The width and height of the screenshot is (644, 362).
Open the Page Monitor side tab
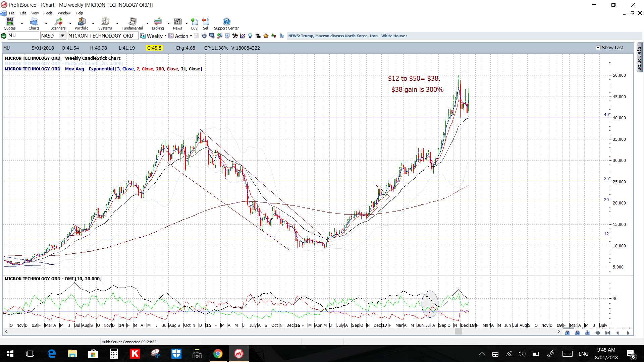[x=640, y=57]
